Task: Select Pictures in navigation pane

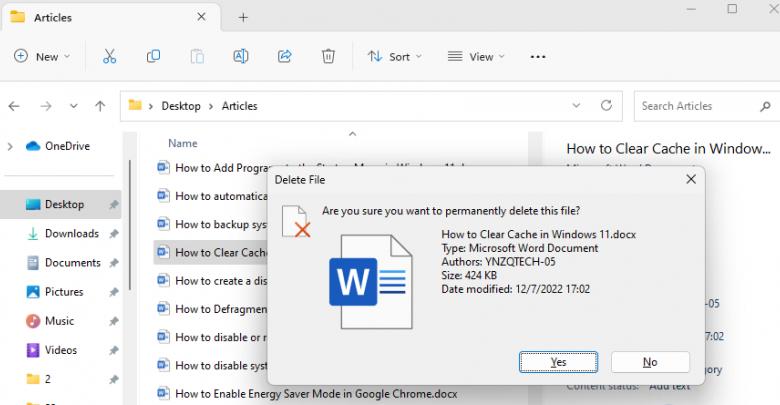Action: 55,292
